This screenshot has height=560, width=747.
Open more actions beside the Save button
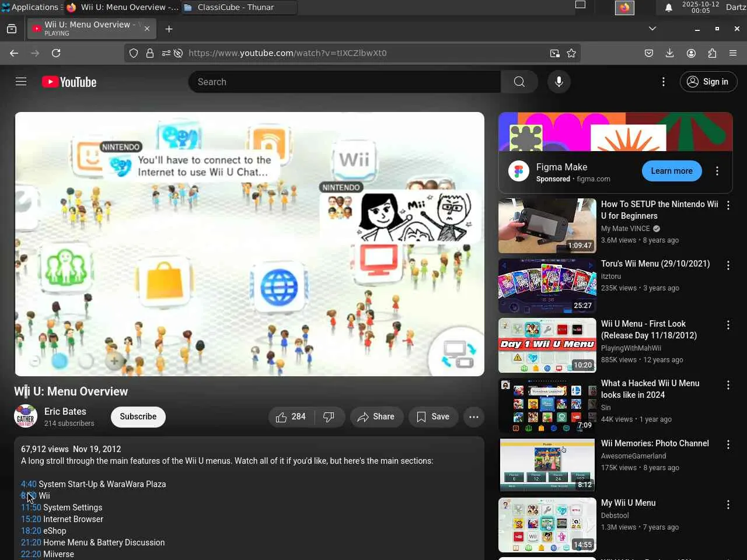coord(474,416)
